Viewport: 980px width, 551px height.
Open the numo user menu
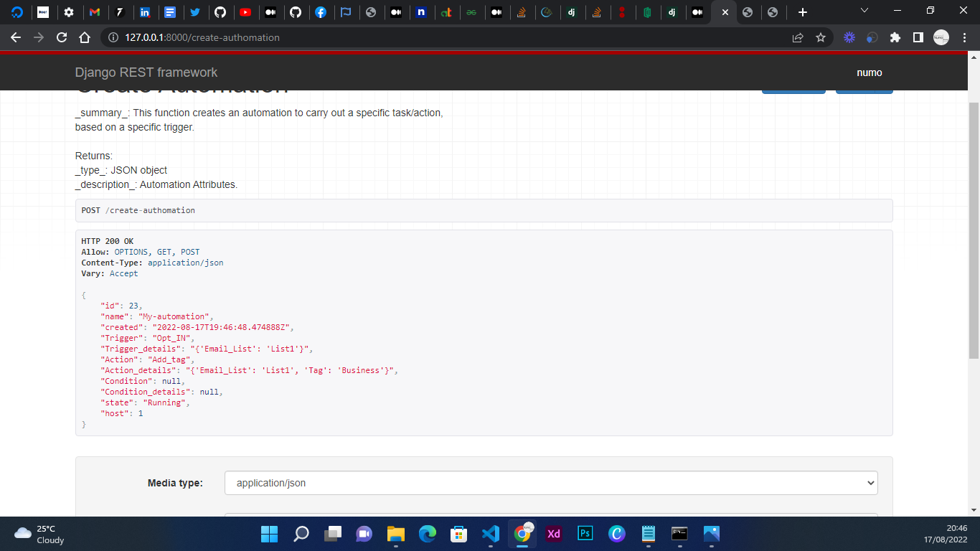(x=870, y=72)
